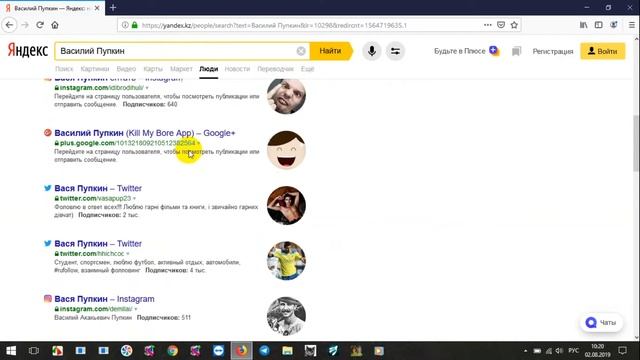Switch to Карты tab
Image resolution: width=640 pixels, height=360 pixels.
(153, 69)
